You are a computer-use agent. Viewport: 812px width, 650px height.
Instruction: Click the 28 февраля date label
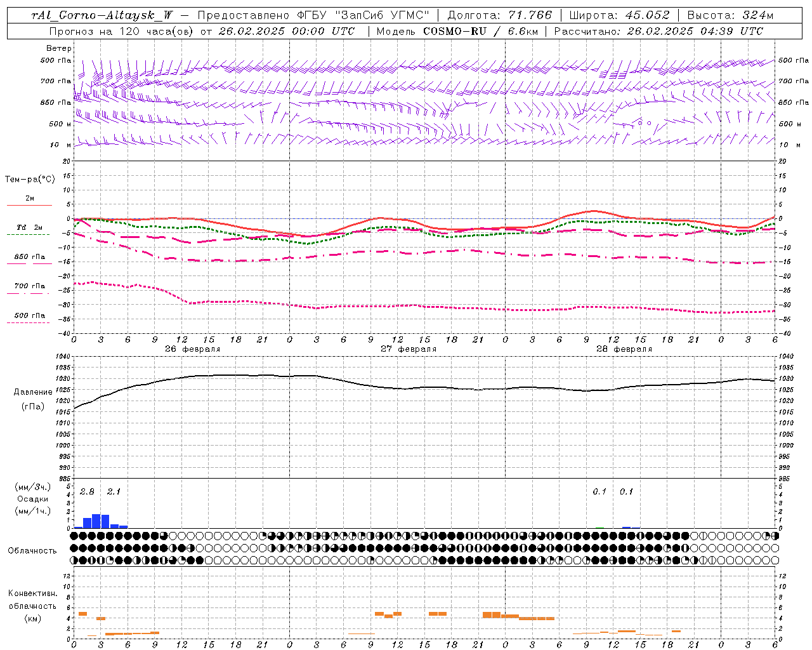pyautogui.click(x=624, y=349)
